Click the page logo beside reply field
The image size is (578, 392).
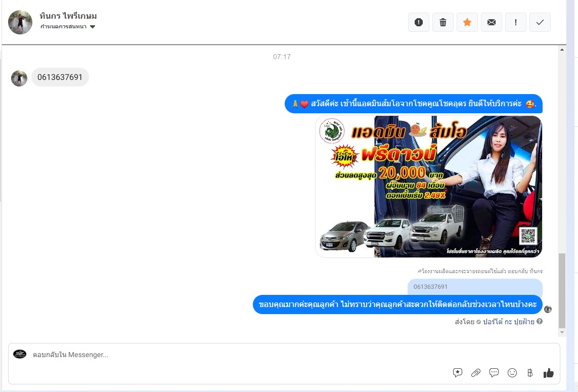tap(20, 355)
